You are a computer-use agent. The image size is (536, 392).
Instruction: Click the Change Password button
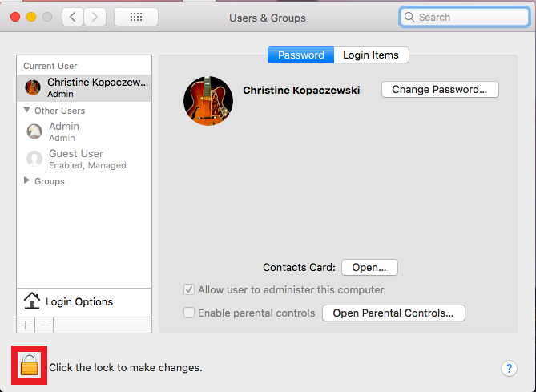tap(440, 89)
